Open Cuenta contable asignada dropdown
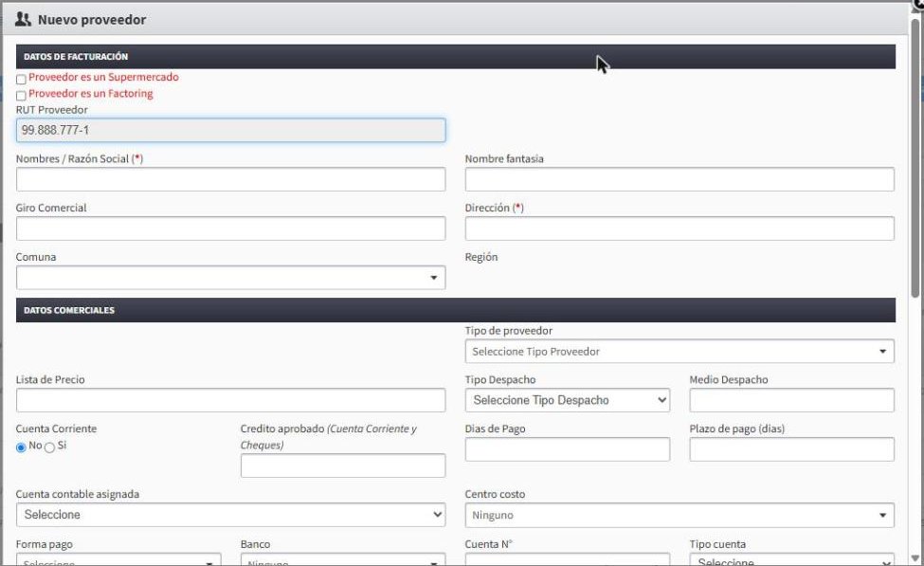 click(230, 515)
